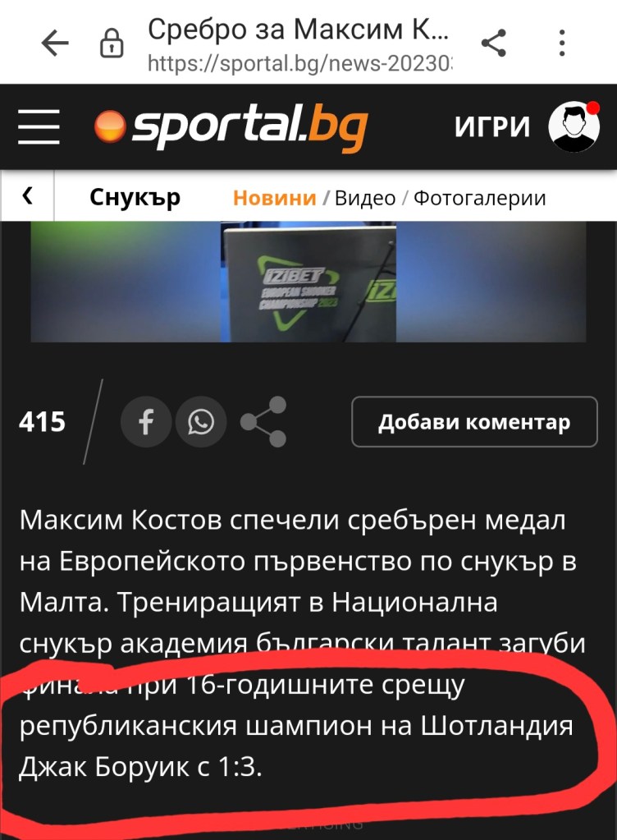The image size is (617, 840).
Task: Open Фотогалерии tab
Action: click(479, 198)
